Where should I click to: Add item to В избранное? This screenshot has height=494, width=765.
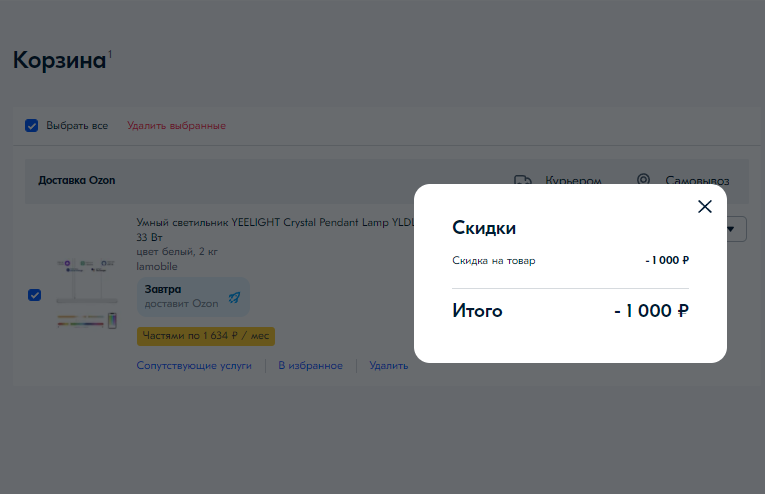[310, 366]
